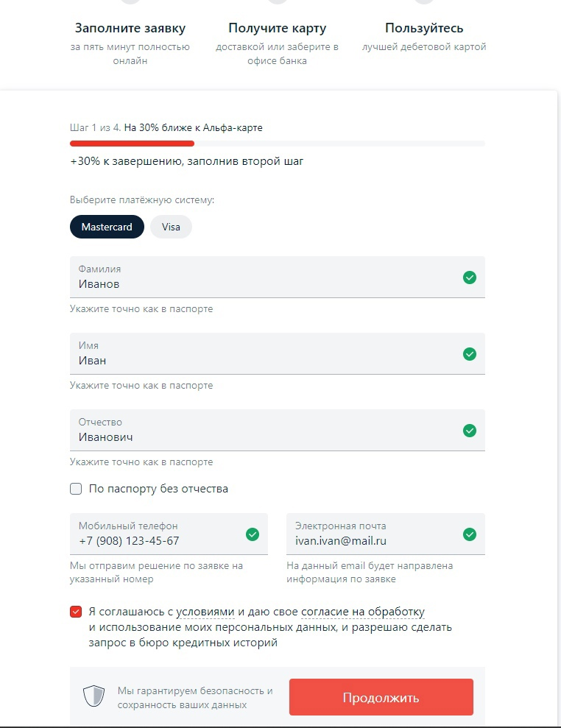Click the green checkmark in Отчество field
Viewport: 561px width, 728px height.
pos(470,431)
